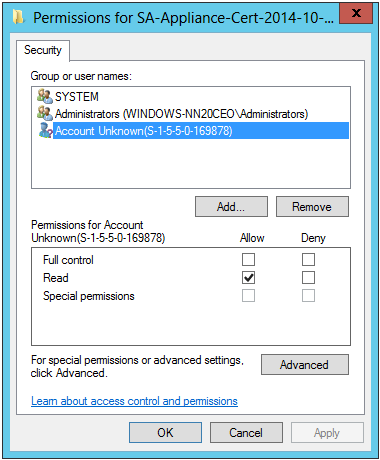Check Deny for Read permission
380x460 pixels.
pos(308,277)
